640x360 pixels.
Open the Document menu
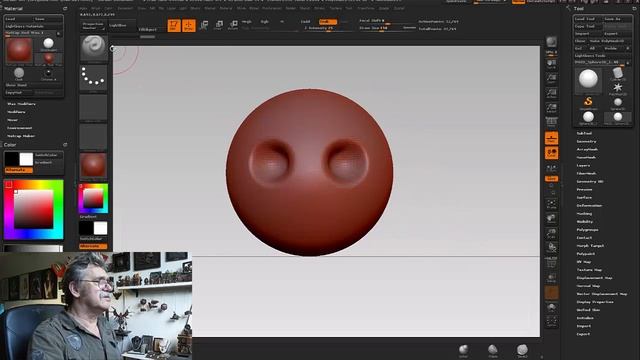click(x=125, y=8)
